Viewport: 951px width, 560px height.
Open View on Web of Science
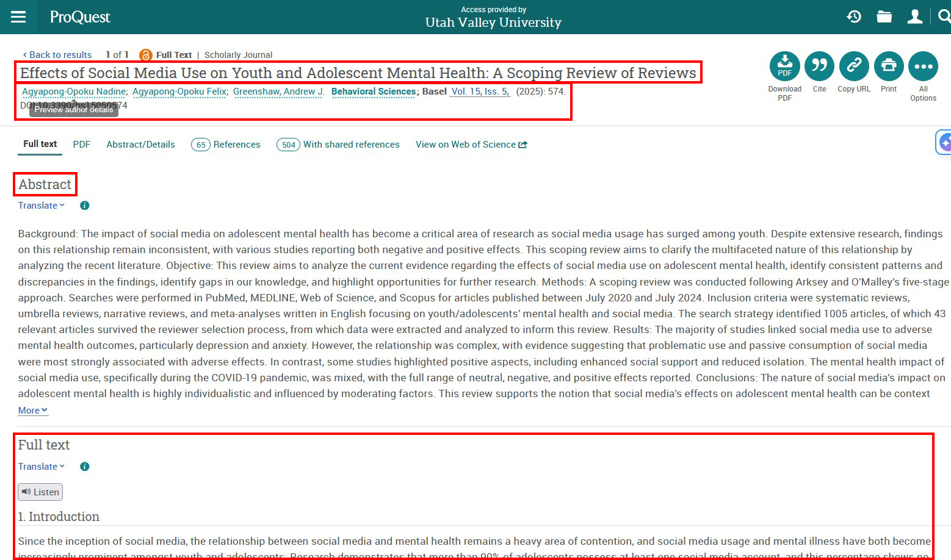(471, 145)
